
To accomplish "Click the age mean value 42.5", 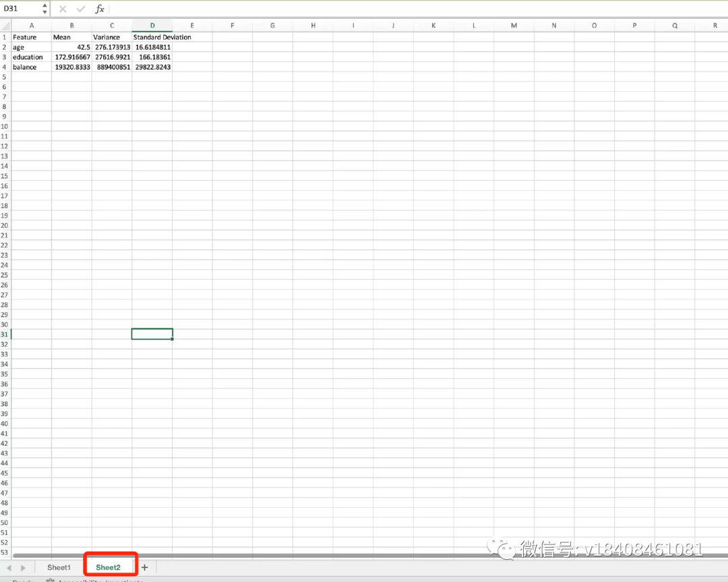I will (71, 47).
